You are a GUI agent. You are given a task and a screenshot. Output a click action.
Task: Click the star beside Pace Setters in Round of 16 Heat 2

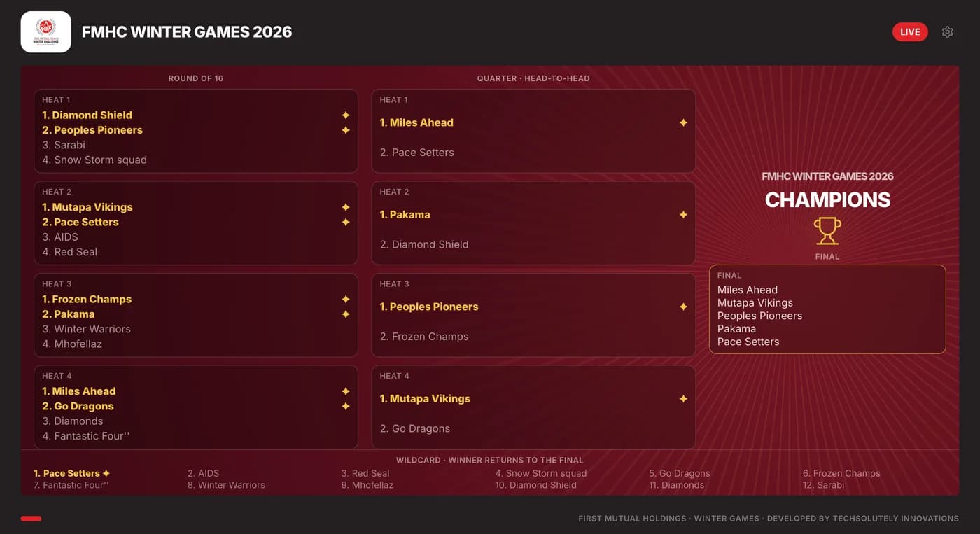point(346,222)
